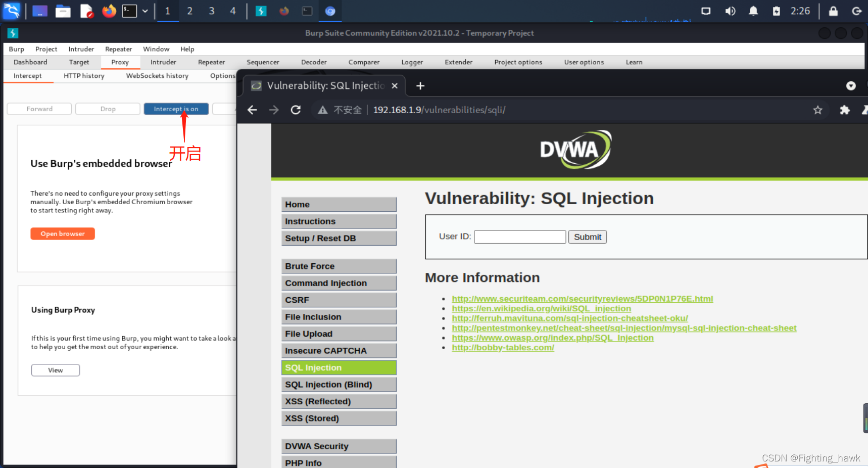Image resolution: width=868 pixels, height=468 pixels.
Task: Switch to workspace 3
Action: [211, 11]
